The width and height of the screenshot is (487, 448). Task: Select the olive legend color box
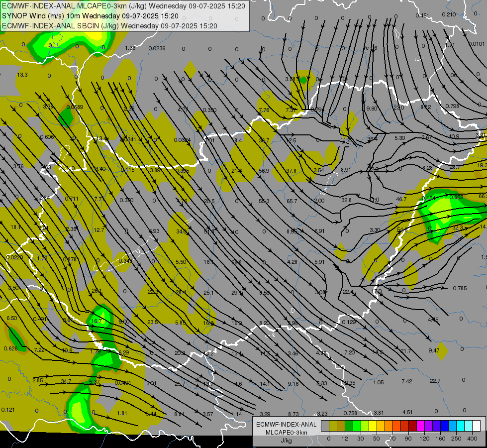(333, 426)
